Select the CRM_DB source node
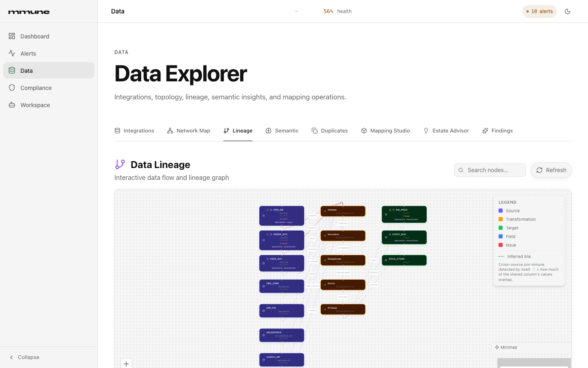The height and width of the screenshot is (368, 588). click(282, 216)
